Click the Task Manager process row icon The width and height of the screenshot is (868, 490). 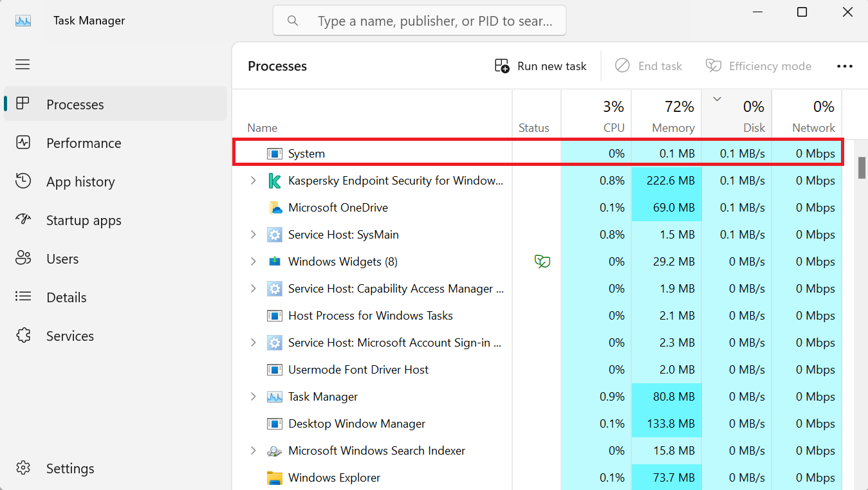[275, 397]
